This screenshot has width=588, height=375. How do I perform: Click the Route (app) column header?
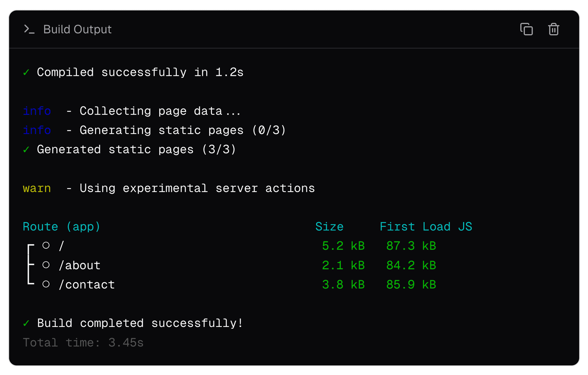(62, 227)
